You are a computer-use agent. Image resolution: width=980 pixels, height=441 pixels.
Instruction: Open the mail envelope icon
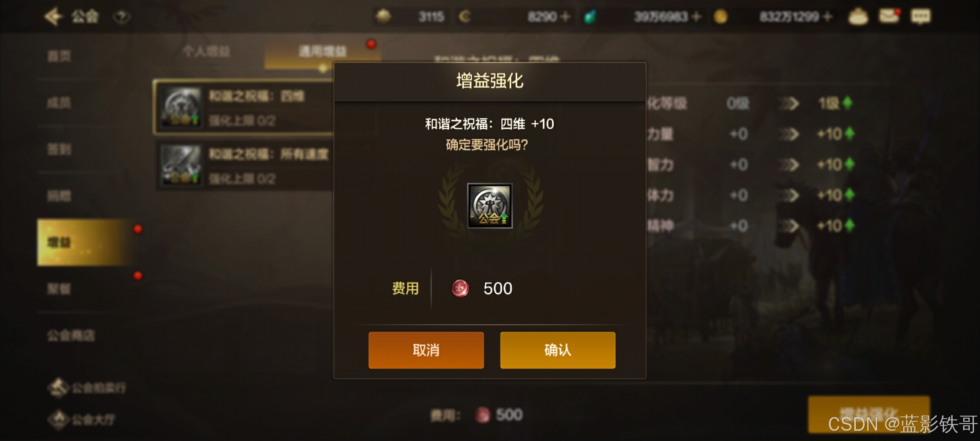(889, 16)
